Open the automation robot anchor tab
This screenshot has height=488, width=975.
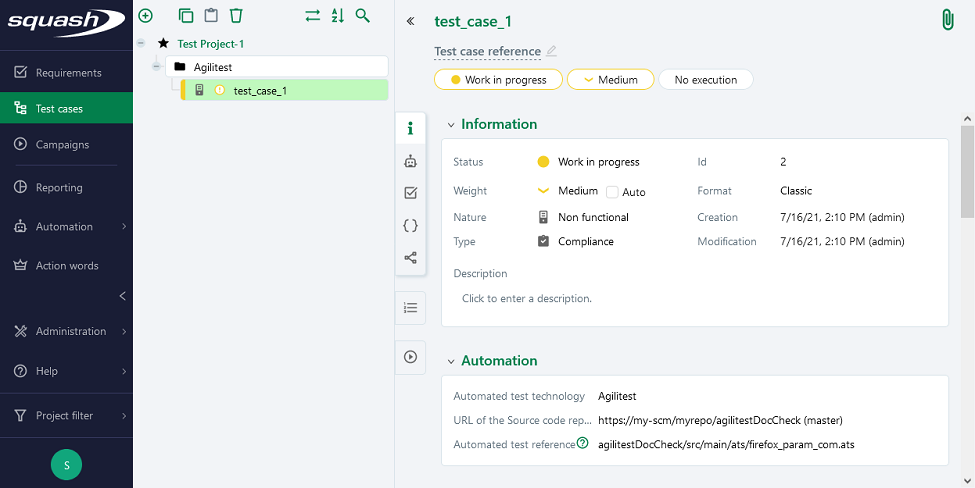(x=410, y=161)
